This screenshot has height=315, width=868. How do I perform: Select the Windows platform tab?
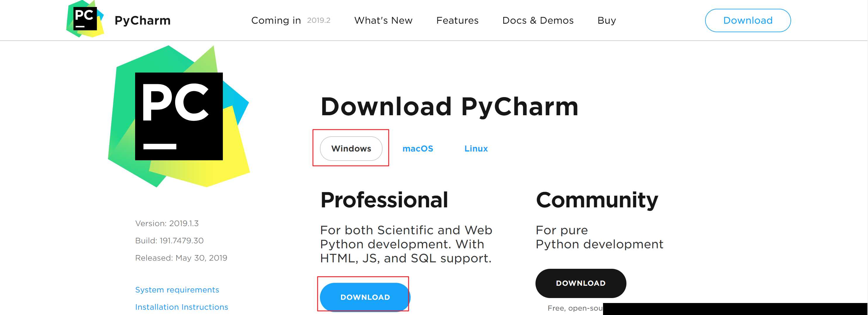point(351,149)
